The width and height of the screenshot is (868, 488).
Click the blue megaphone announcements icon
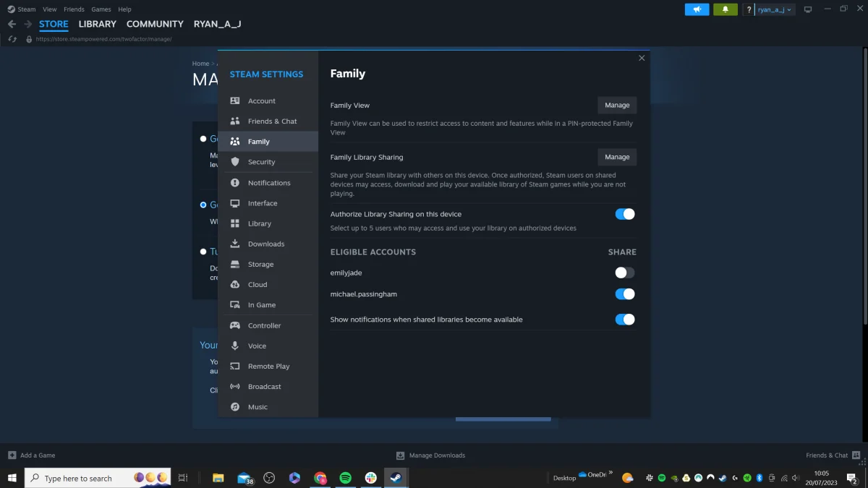pyautogui.click(x=697, y=9)
